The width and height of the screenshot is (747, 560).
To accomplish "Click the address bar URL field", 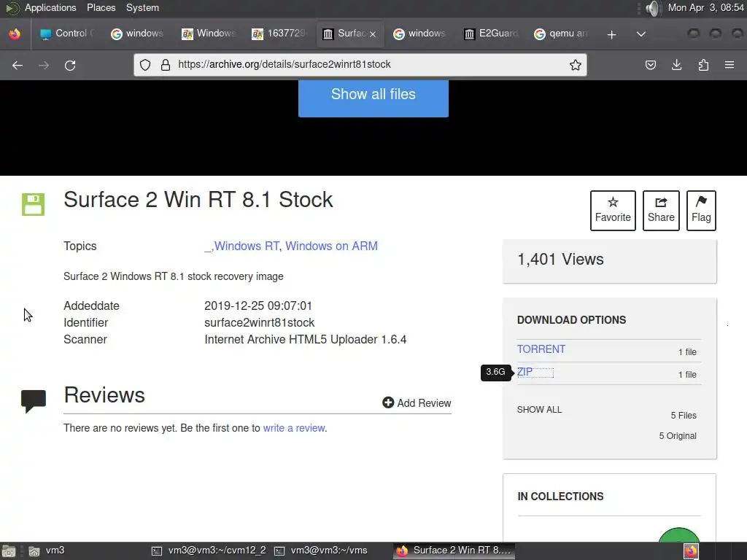I will pyautogui.click(x=360, y=65).
